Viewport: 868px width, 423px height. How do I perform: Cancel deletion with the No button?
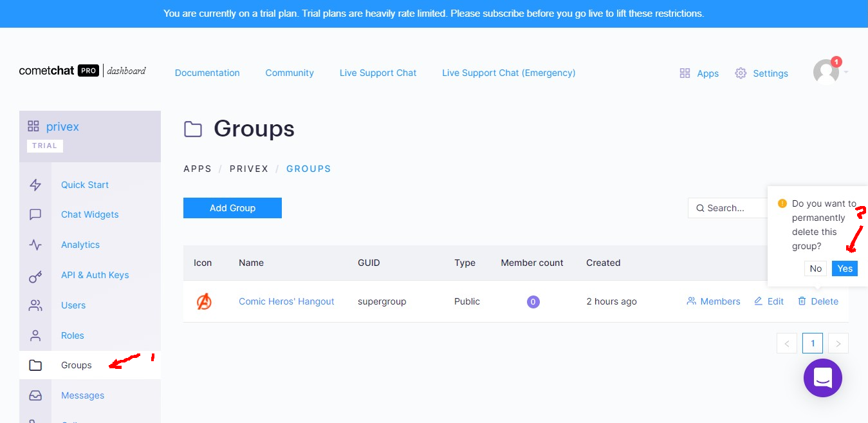pyautogui.click(x=815, y=268)
